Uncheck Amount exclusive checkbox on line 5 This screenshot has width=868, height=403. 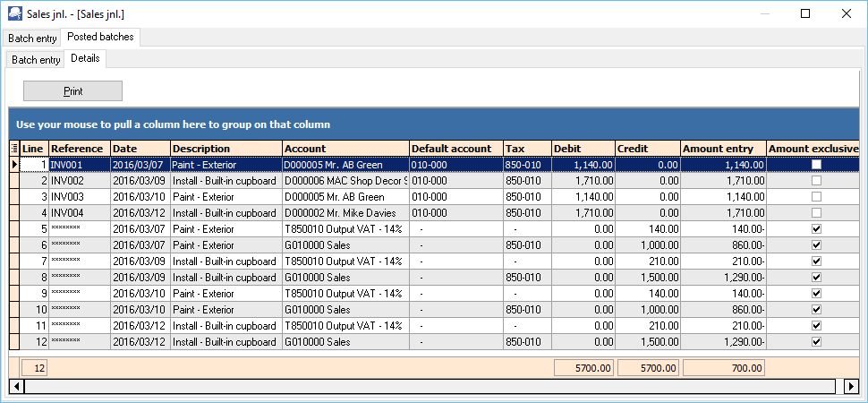[815, 229]
